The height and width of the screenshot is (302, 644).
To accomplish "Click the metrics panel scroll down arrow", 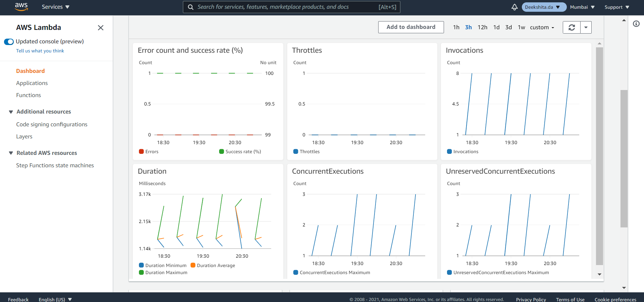I will [599, 274].
